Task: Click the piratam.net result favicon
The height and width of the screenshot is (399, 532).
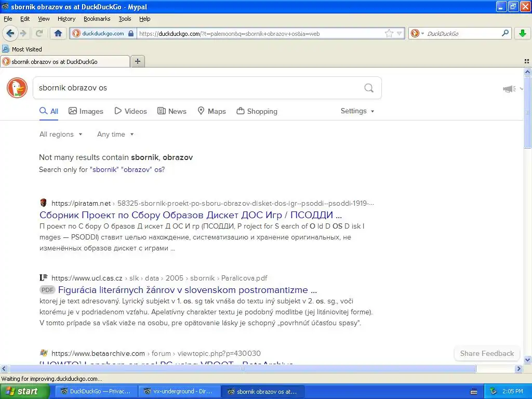Action: point(43,203)
